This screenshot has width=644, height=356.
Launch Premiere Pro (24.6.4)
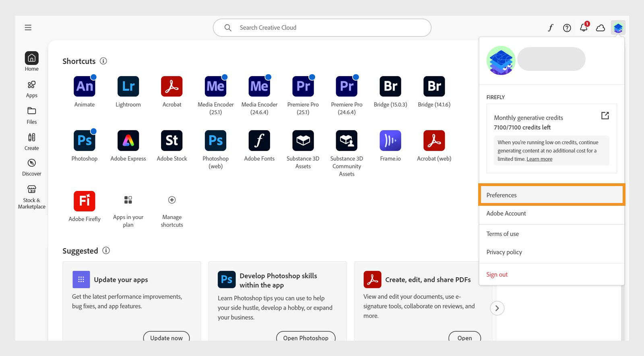347,86
